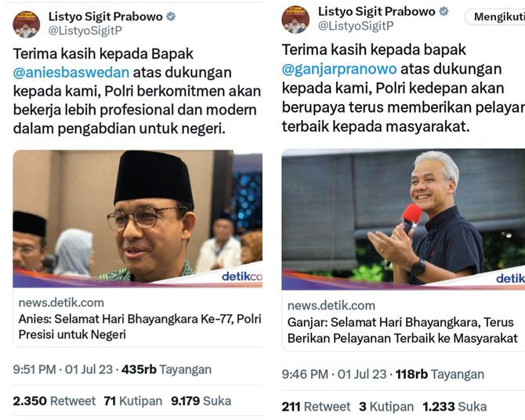Open the Ganjar news card image

(x=403, y=219)
